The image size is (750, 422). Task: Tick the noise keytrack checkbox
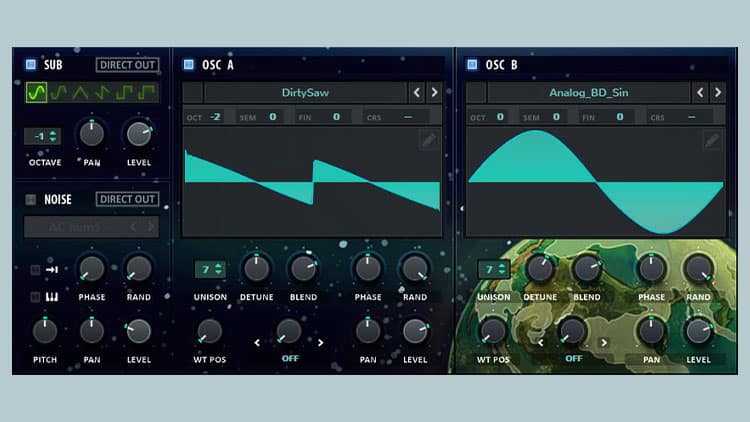tap(35, 297)
